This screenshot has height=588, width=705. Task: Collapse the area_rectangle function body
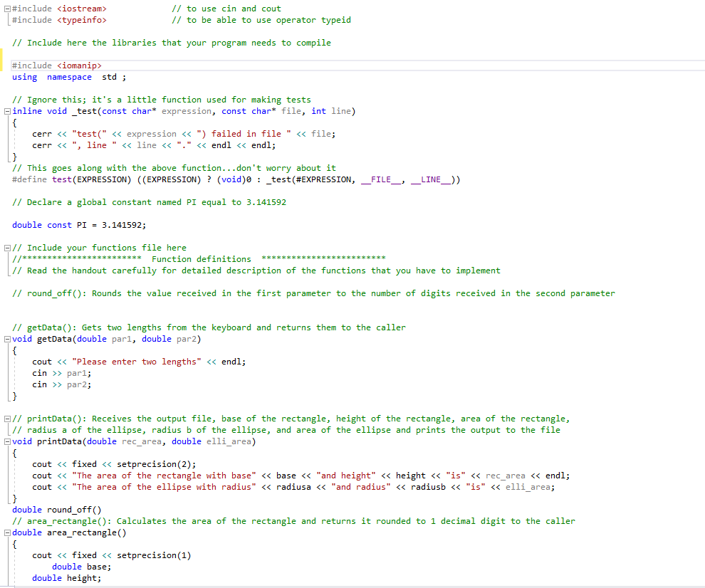click(x=6, y=532)
